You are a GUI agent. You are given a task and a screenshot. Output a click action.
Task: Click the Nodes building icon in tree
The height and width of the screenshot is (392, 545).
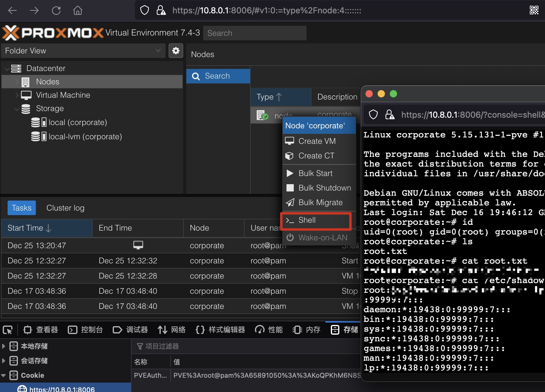click(26, 82)
